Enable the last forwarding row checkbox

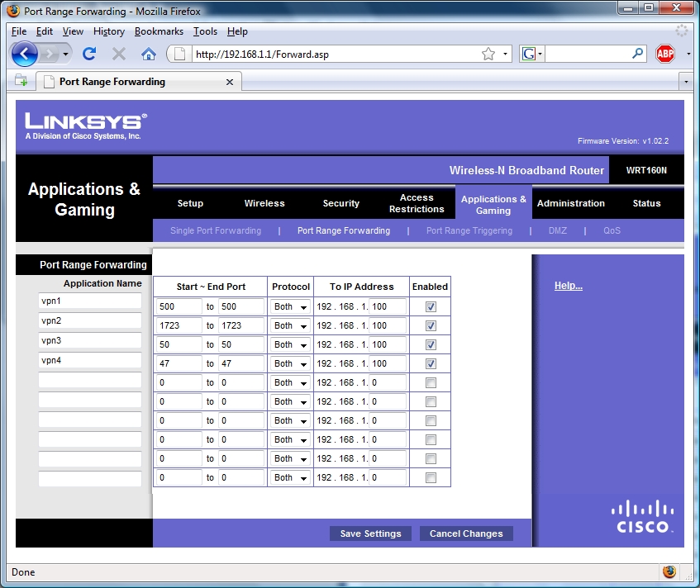(x=431, y=478)
